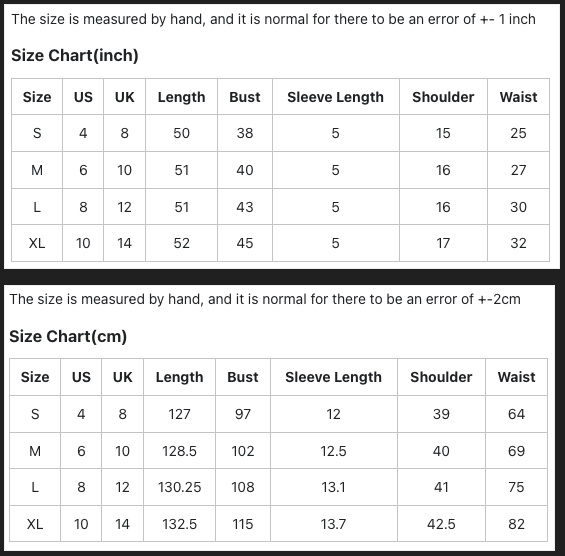Screen dimensions: 565x556
Task: Click the Waist header in inch chart
Action: point(518,97)
